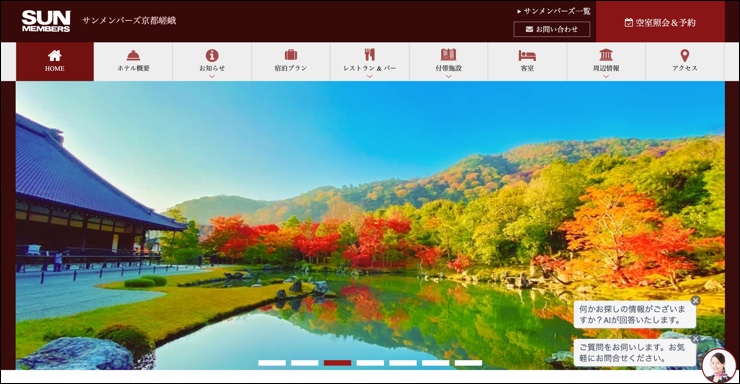Open the 空室照会&予約 reservation button

(x=660, y=22)
